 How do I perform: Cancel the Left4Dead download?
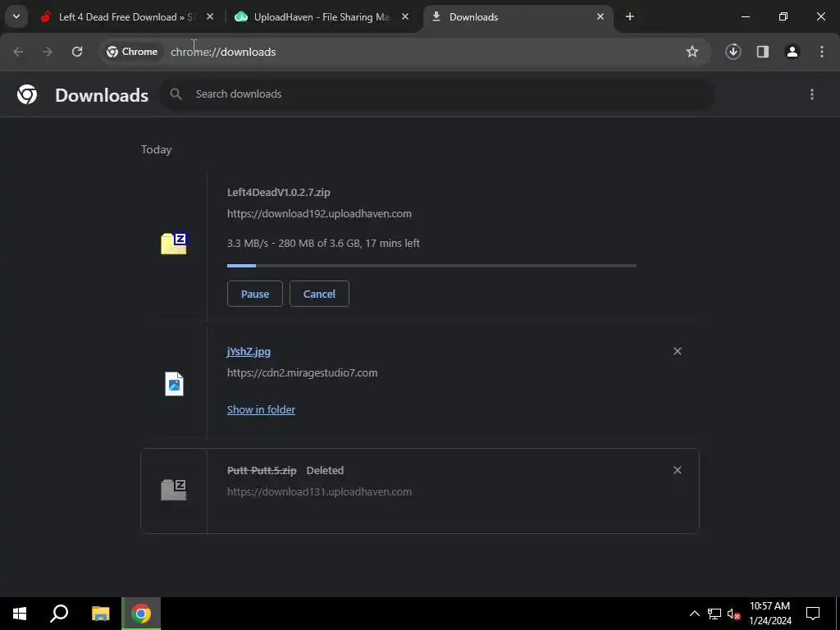[x=319, y=294]
